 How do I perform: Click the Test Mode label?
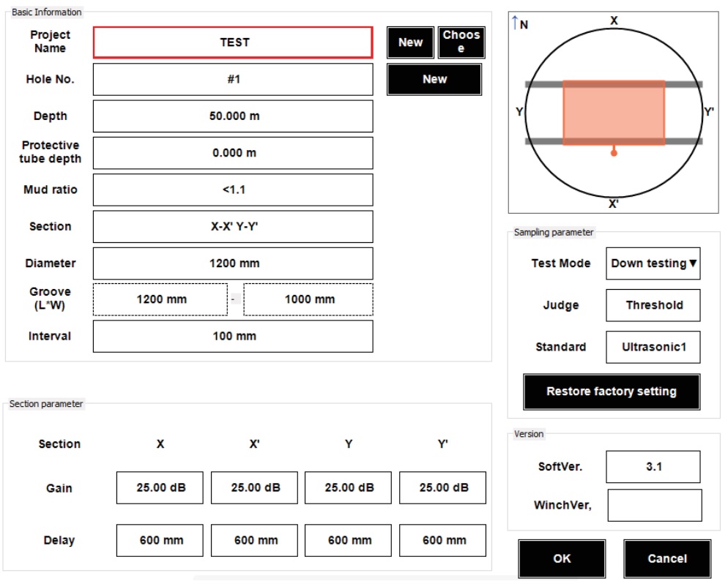tap(562, 264)
